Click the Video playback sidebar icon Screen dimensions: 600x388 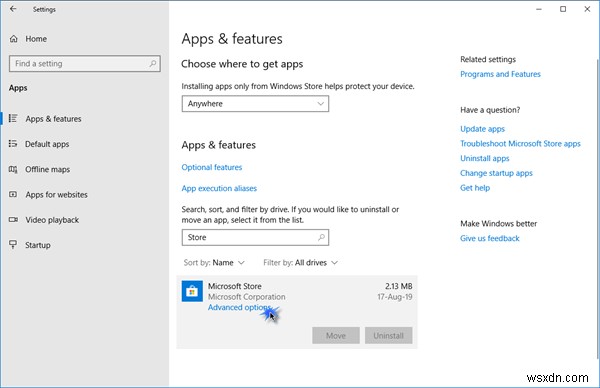pos(13,219)
